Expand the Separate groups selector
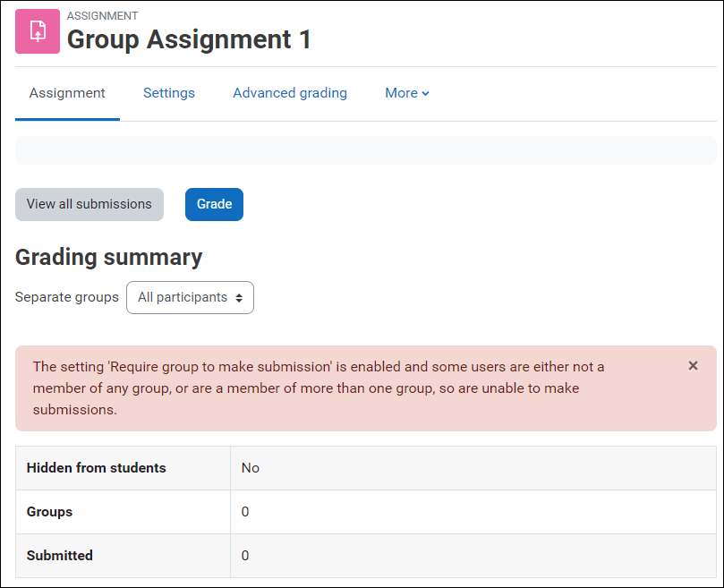This screenshot has height=588, width=724. pyautogui.click(x=190, y=297)
